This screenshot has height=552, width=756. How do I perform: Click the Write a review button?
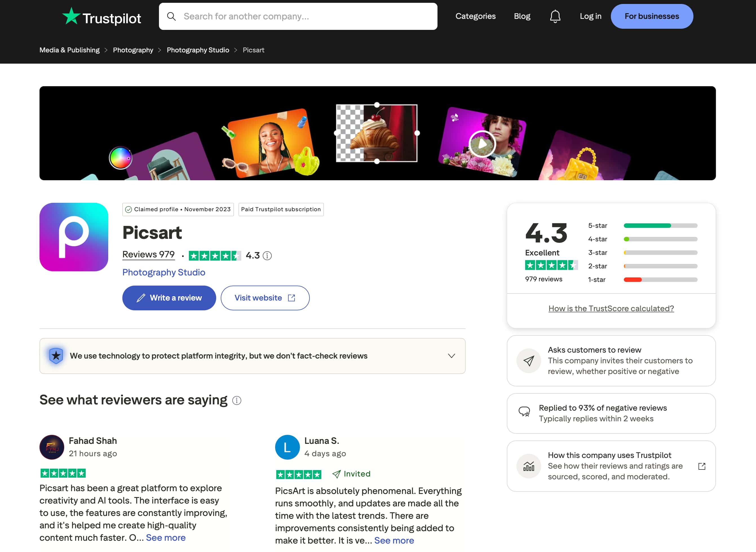point(169,298)
